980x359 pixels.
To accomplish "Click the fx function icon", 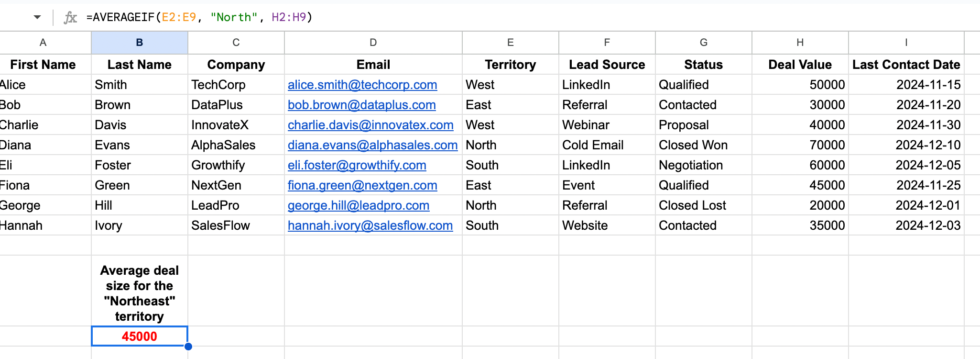I will 70,18.
